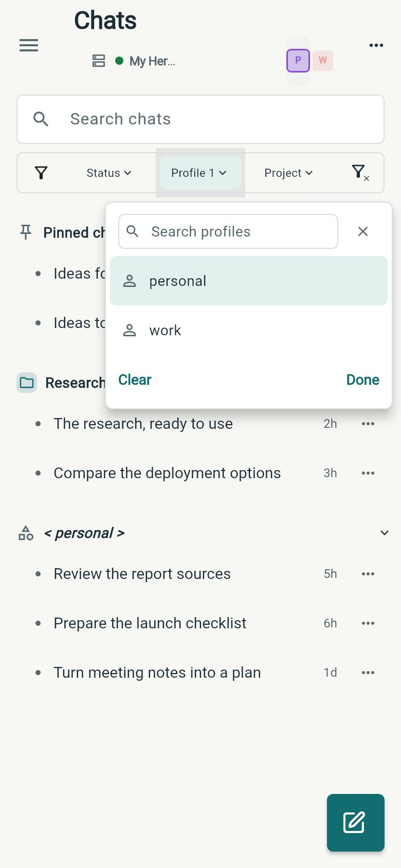Open the hamburger navigation menu
Screen dimensions: 401x868
pos(29,45)
